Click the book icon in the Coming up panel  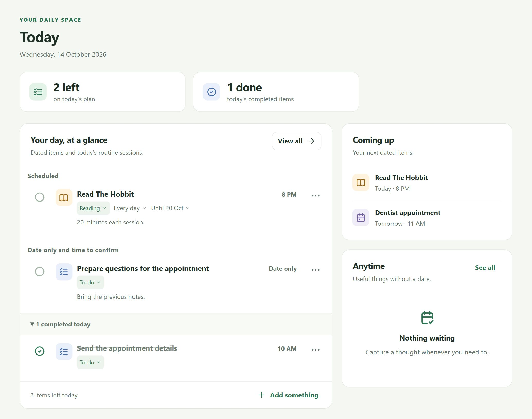pos(361,183)
